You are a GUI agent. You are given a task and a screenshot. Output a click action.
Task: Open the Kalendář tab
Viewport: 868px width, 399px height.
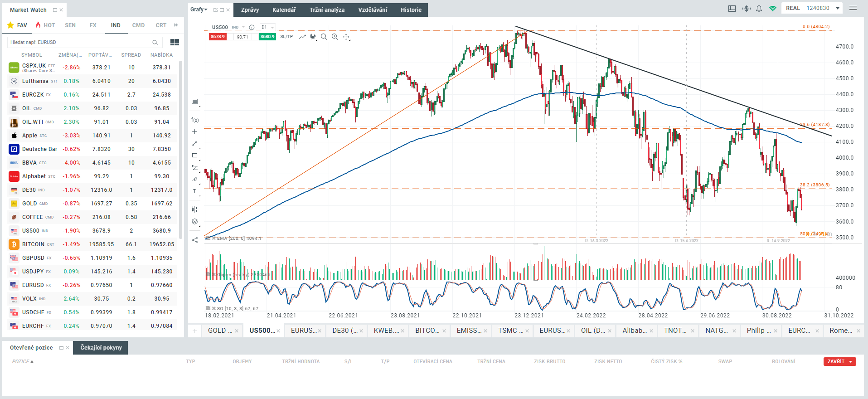click(284, 10)
